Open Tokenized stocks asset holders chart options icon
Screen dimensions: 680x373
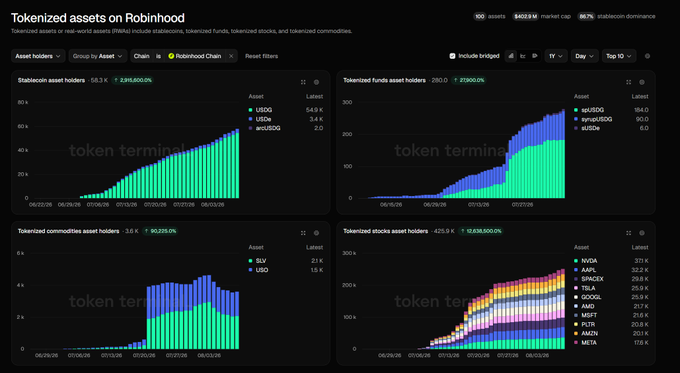tap(642, 233)
